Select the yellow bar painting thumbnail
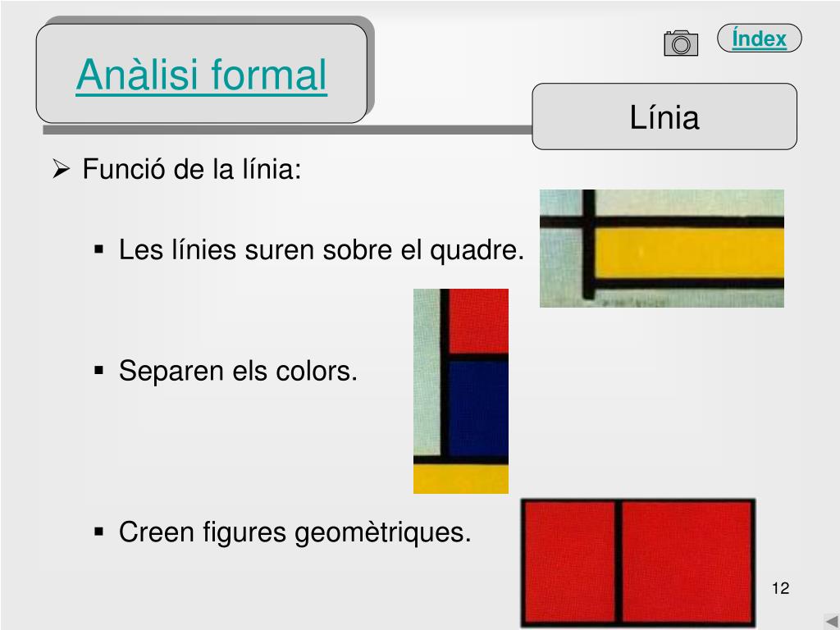This screenshot has height=630, width=840. point(662,248)
